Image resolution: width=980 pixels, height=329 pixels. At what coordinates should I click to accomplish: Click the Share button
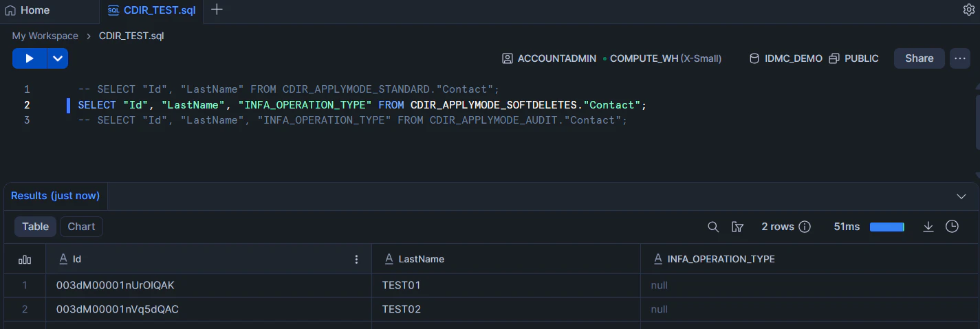919,58
